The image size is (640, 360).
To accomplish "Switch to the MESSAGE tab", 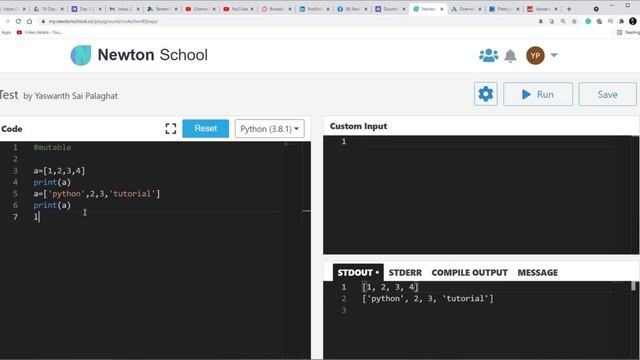I will coord(538,273).
